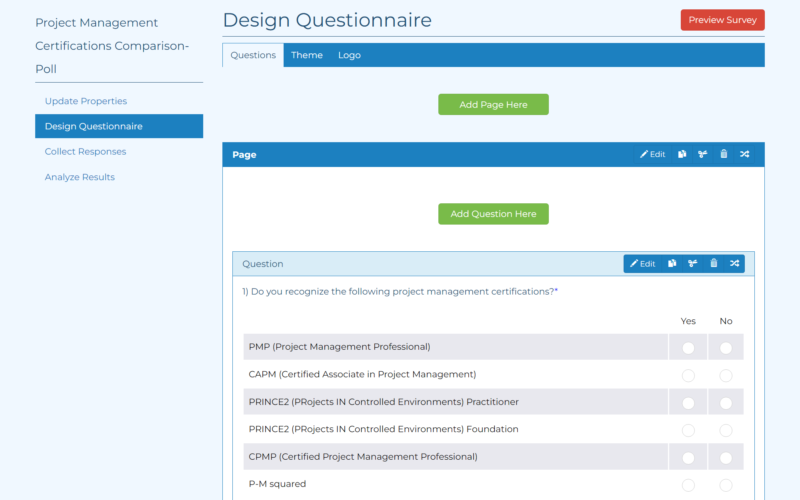Open the Logo tab
This screenshot has height=500, width=800.
pyautogui.click(x=349, y=55)
